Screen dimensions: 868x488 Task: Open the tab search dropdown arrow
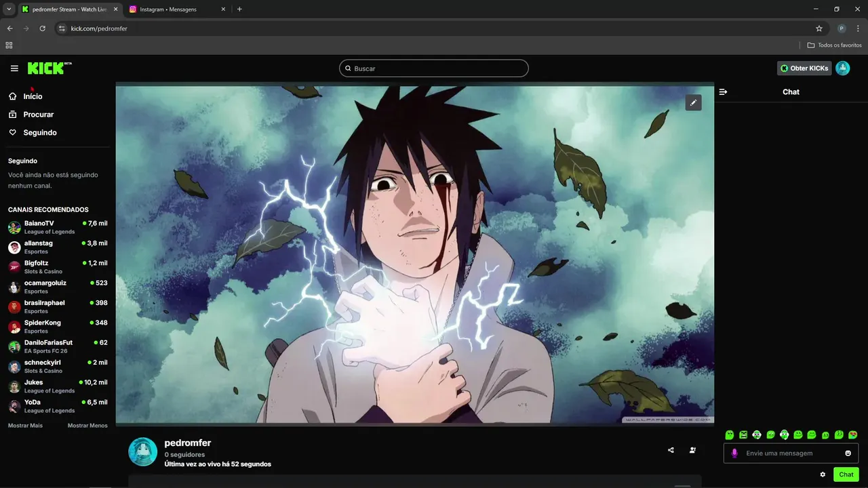[9, 9]
